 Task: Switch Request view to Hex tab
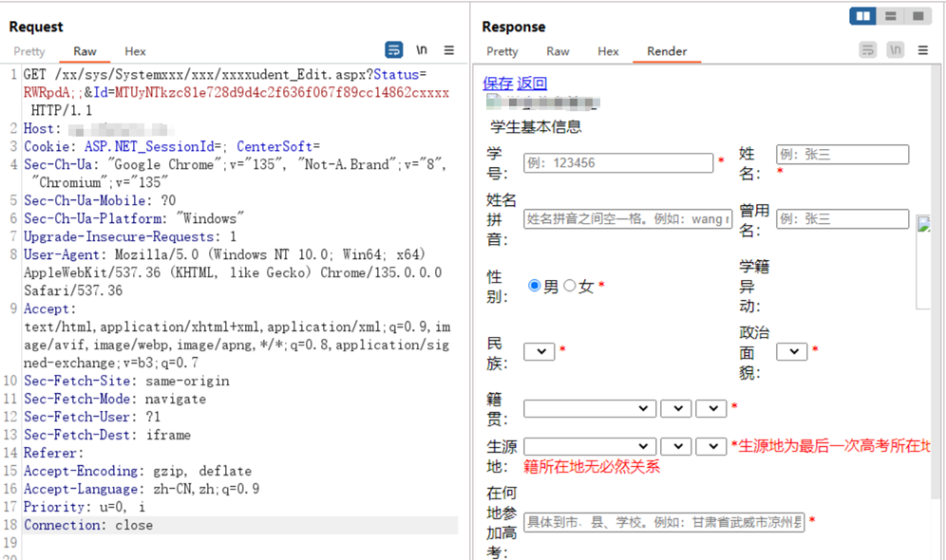point(135,51)
